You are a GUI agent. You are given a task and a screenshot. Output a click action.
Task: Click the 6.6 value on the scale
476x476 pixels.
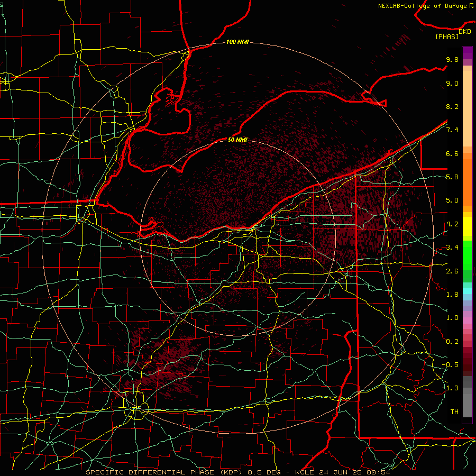pyautogui.click(x=452, y=153)
